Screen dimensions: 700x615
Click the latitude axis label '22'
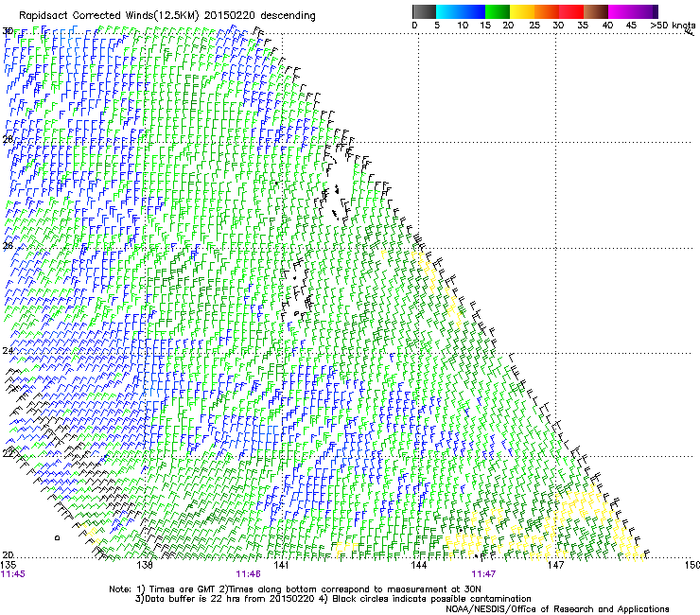coord(8,454)
